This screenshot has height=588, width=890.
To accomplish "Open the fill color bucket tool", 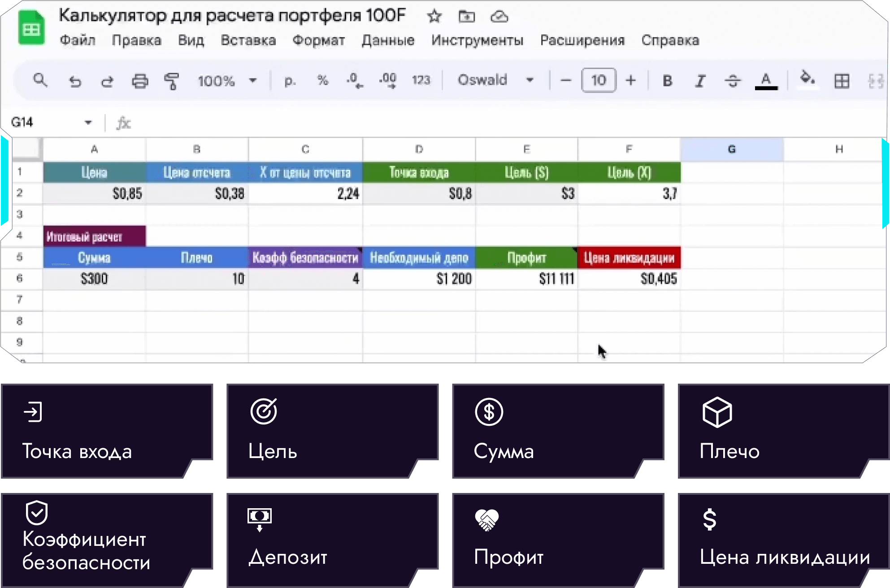I will tap(807, 80).
